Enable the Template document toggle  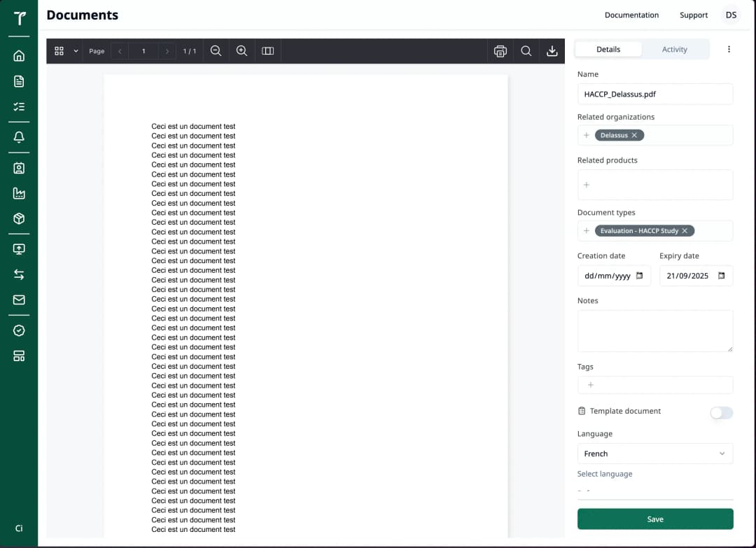point(722,413)
